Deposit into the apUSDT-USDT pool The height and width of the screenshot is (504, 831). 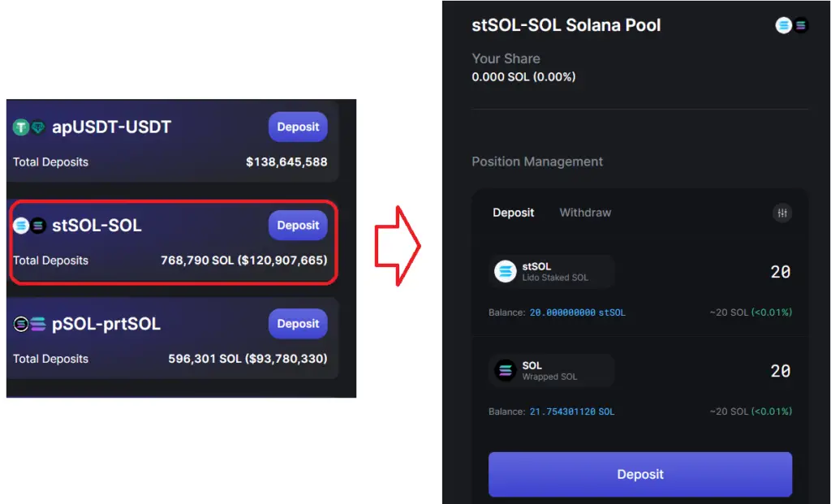[x=298, y=127]
